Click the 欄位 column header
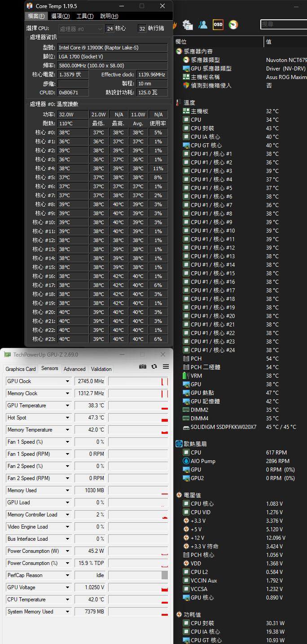This screenshot has height=644, width=307. click(x=219, y=42)
